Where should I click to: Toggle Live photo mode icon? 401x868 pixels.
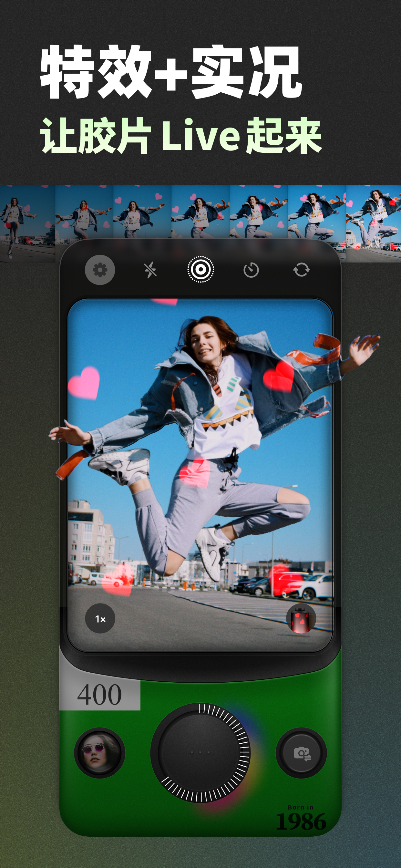(x=200, y=269)
